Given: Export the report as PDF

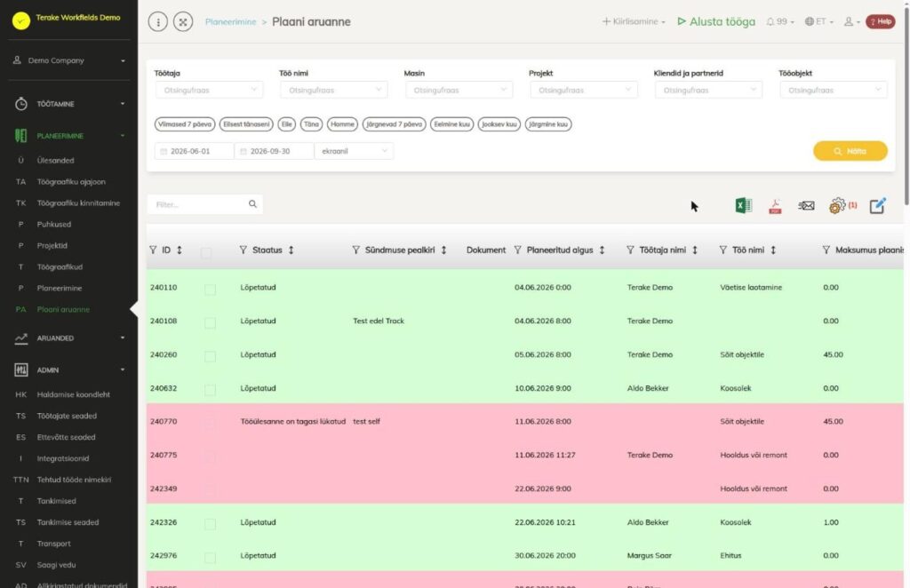Looking at the screenshot, I should (775, 206).
